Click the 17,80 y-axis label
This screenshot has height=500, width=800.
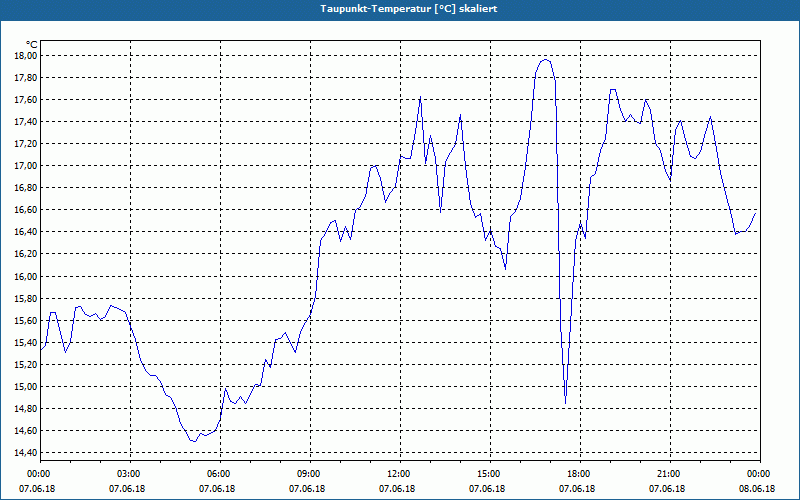click(x=27, y=78)
